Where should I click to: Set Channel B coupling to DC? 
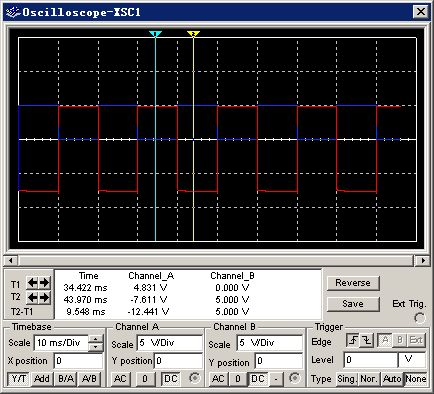tap(258, 379)
